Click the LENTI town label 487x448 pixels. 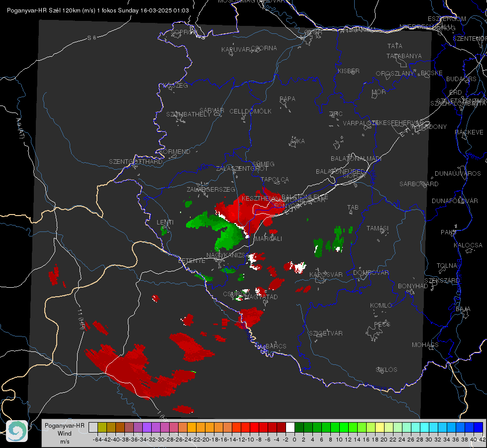coord(165,223)
